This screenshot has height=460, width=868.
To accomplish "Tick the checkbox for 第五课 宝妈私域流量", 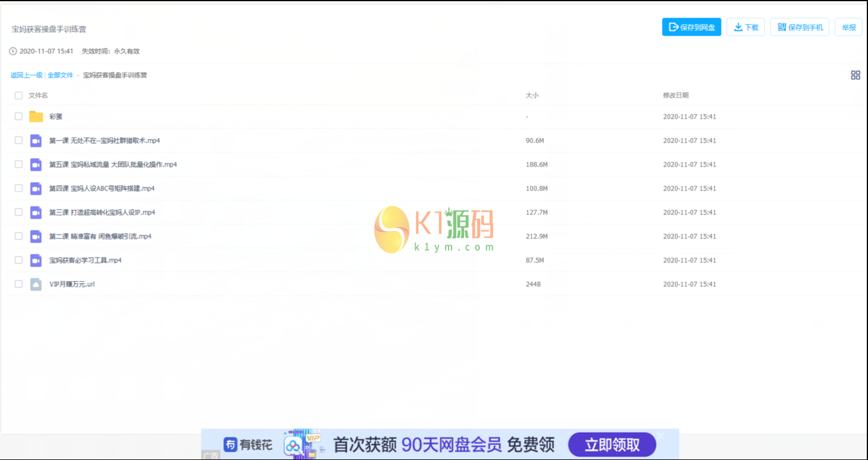I will [x=18, y=164].
